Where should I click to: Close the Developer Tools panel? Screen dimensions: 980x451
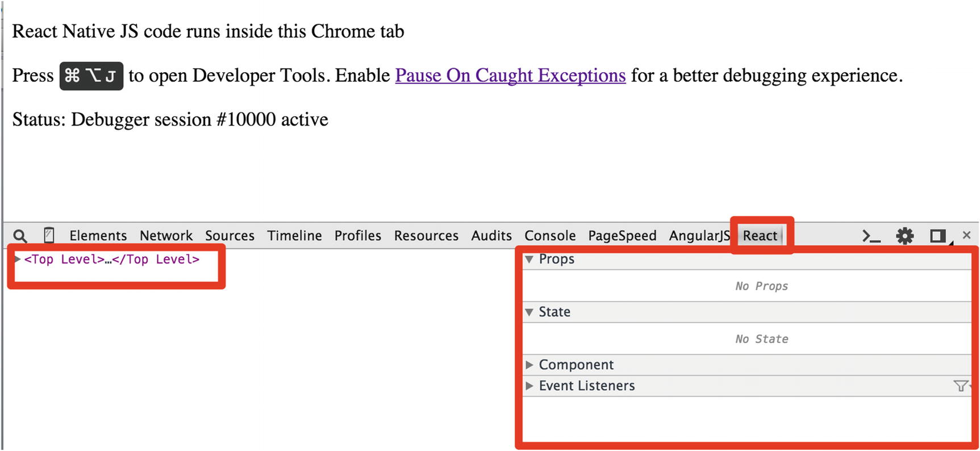point(966,235)
